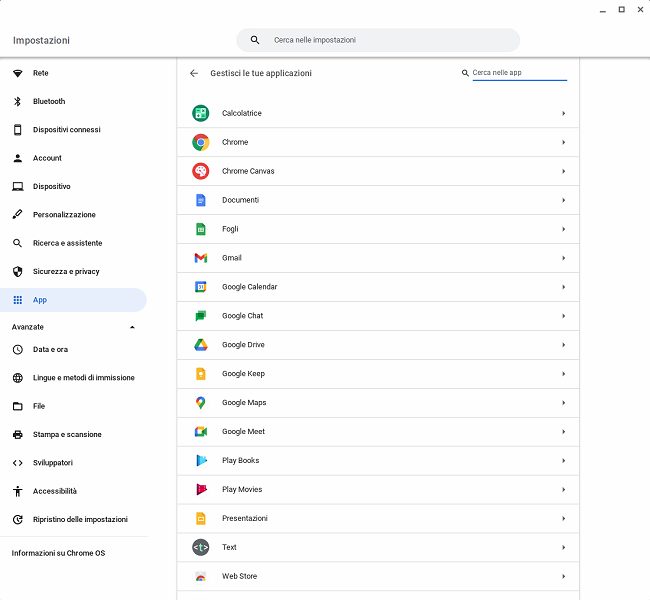Click the Google Keep icon
The height and width of the screenshot is (600, 650).
[200, 374]
